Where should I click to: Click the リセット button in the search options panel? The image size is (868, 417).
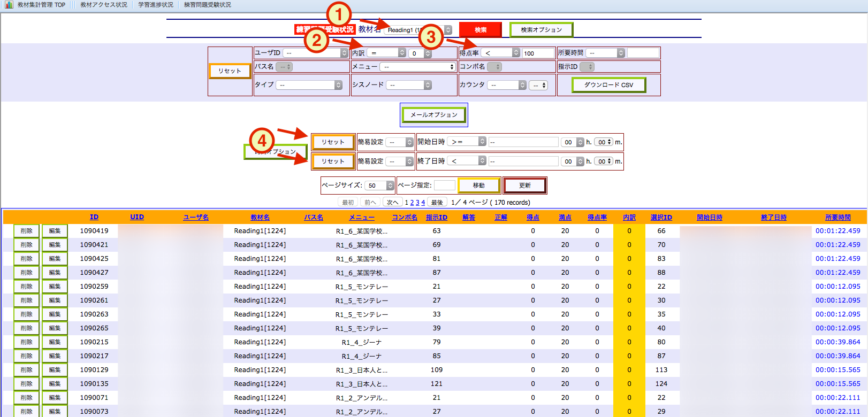coord(230,71)
